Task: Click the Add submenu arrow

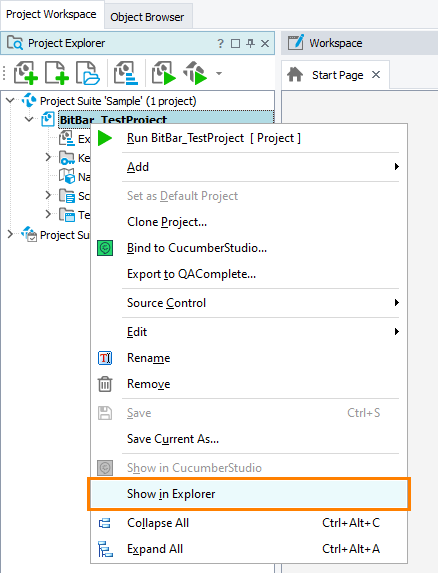Action: [397, 167]
